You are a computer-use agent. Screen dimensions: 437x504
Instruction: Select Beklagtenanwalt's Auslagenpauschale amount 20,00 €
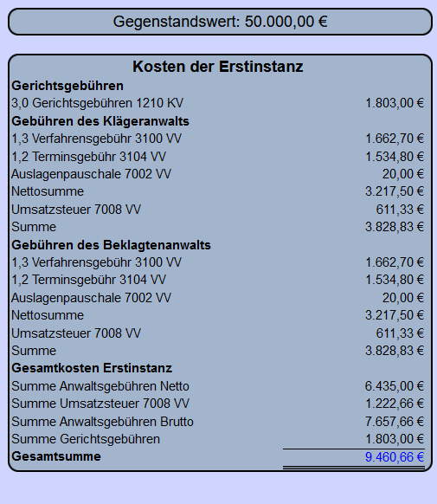pyautogui.click(x=403, y=298)
